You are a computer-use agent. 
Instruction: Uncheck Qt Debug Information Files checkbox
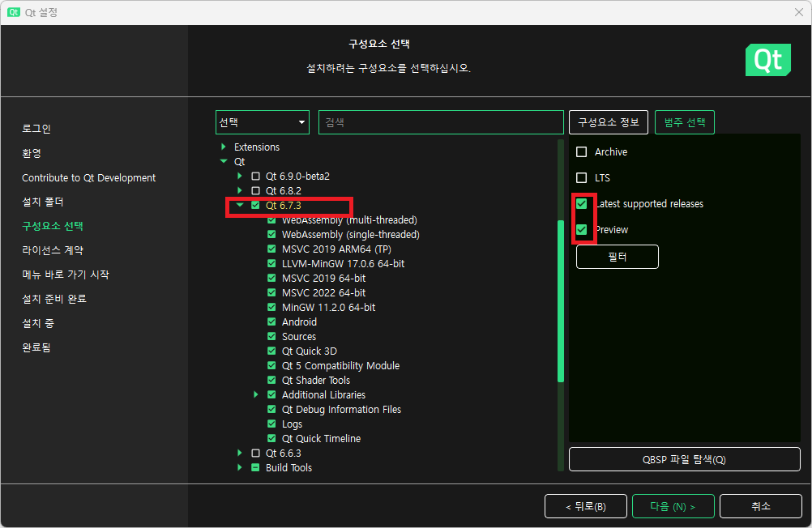click(x=271, y=409)
